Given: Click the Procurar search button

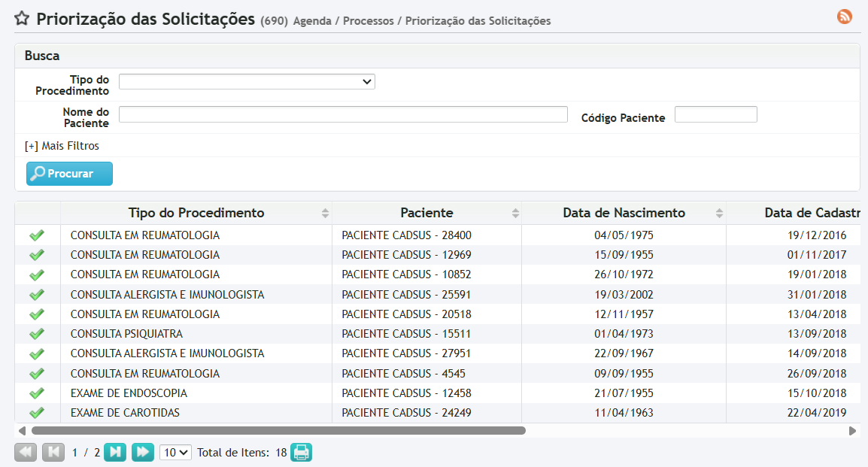Looking at the screenshot, I should click(69, 174).
